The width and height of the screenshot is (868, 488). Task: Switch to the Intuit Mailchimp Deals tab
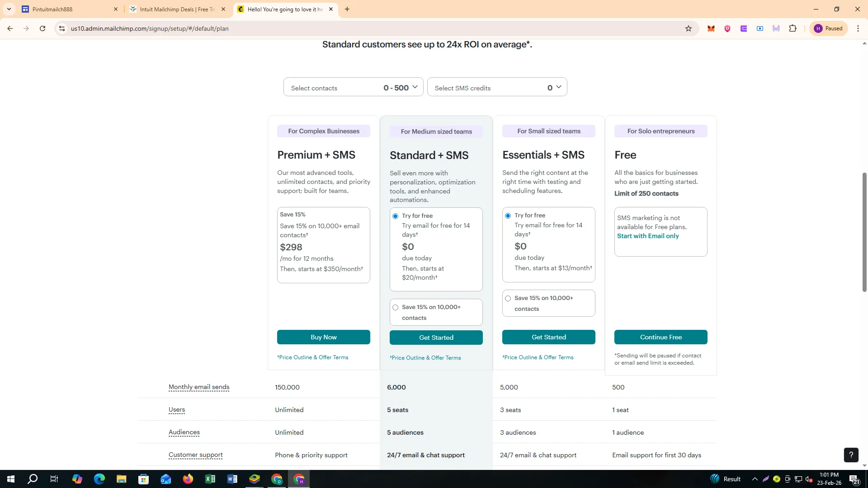(x=178, y=9)
